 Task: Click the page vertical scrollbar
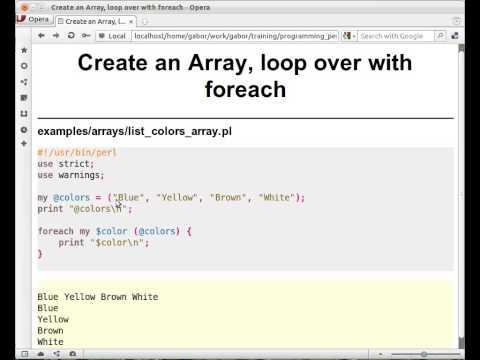[x=461, y=196]
